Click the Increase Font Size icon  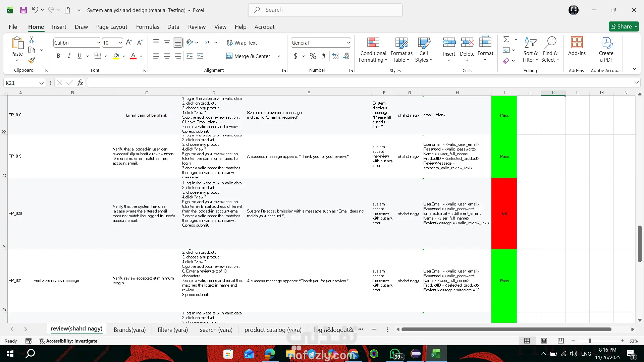click(129, 43)
